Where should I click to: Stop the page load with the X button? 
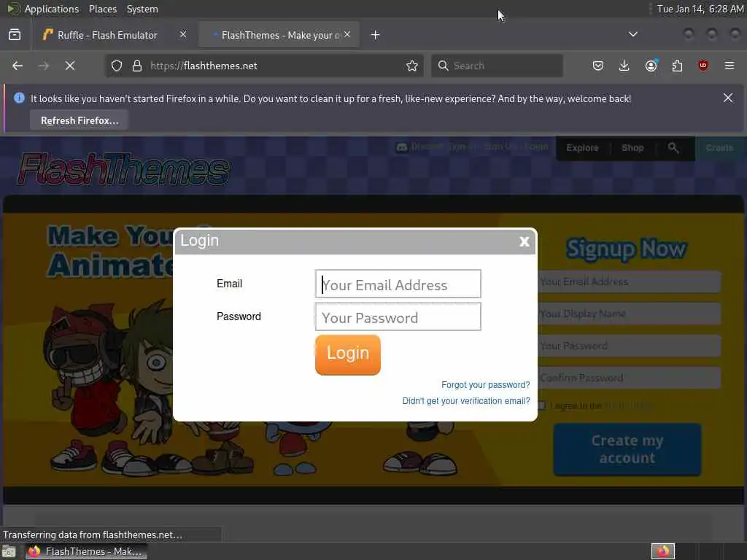(70, 66)
